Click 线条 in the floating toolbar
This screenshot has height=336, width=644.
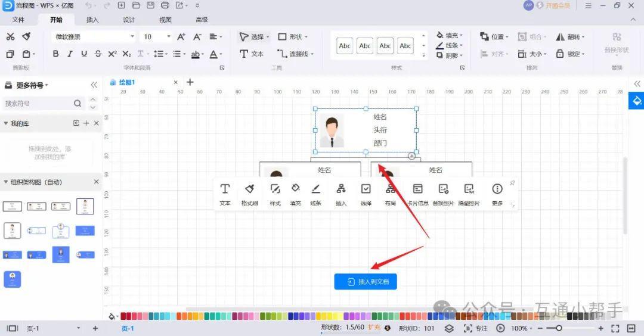315,194
